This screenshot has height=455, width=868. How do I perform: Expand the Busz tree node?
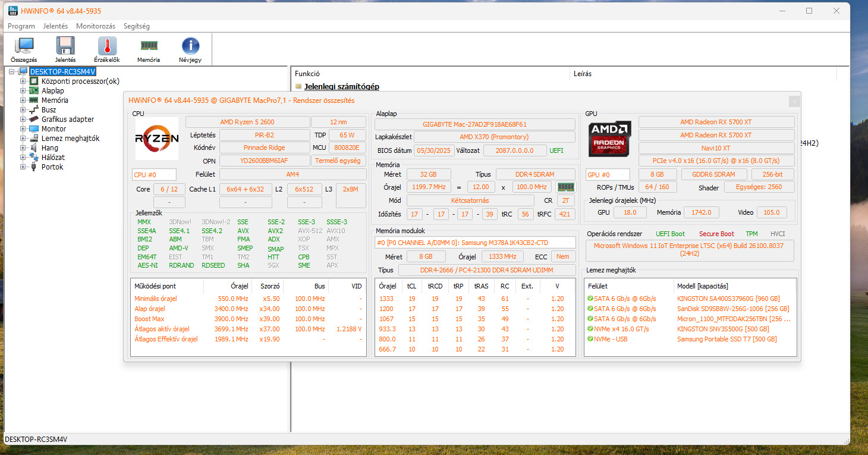(x=23, y=110)
